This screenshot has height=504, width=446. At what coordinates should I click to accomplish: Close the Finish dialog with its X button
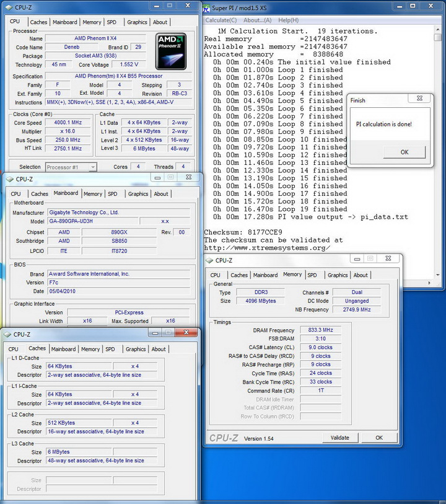click(x=419, y=98)
